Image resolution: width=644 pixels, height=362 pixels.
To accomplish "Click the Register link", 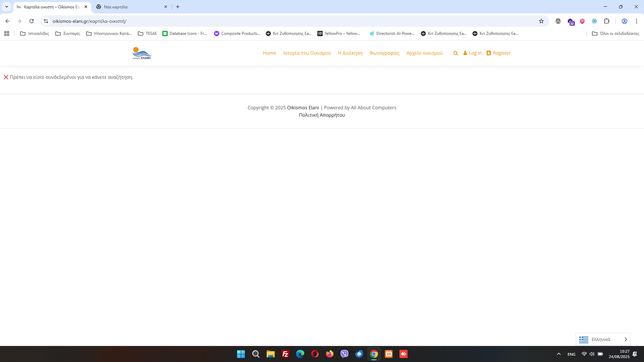I will click(x=501, y=53).
